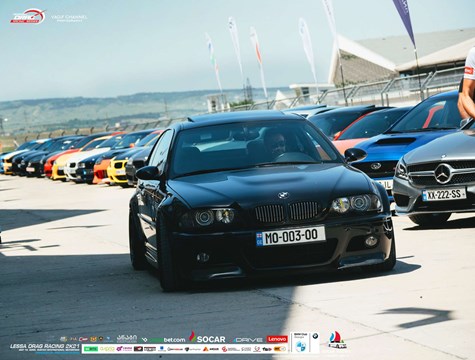This screenshot has height=360, width=475.
Task: Click the yellow BMW in the row
Action: click(x=118, y=171)
